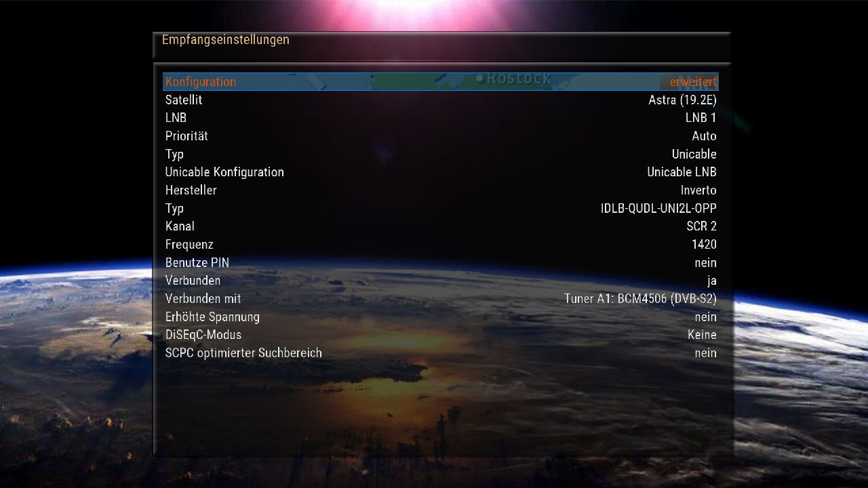Change the 'erweitert' configuration value
Viewport: 868px width, 488px height.
(x=692, y=82)
